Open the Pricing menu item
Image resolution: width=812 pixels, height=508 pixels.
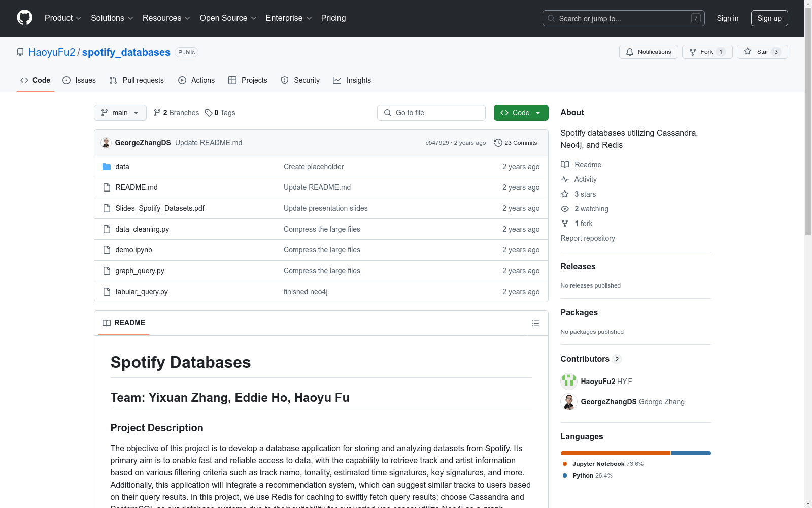(x=333, y=18)
